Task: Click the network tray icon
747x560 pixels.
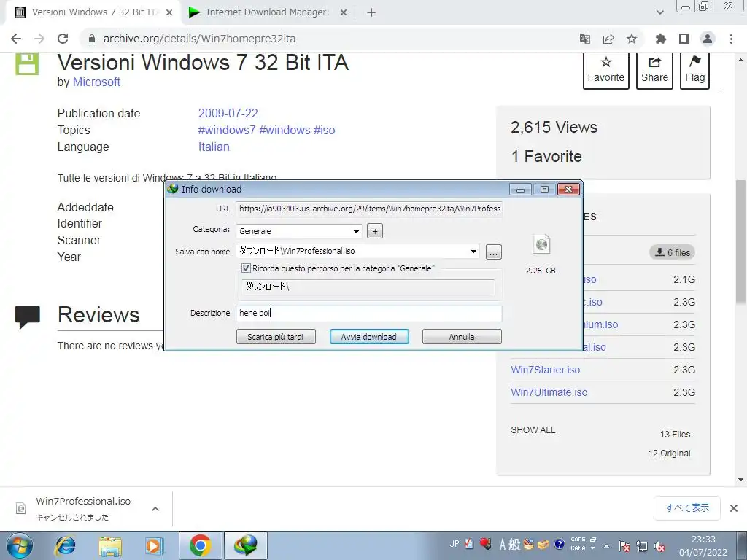Action: (x=642, y=546)
